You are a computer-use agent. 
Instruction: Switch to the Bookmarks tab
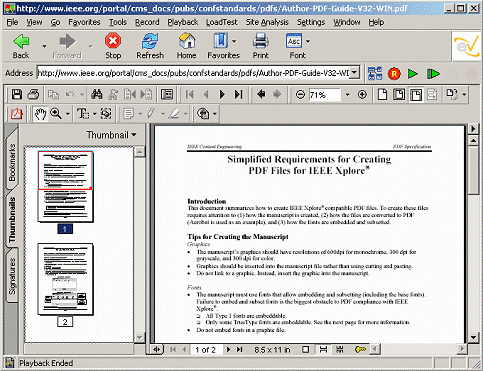coord(12,162)
